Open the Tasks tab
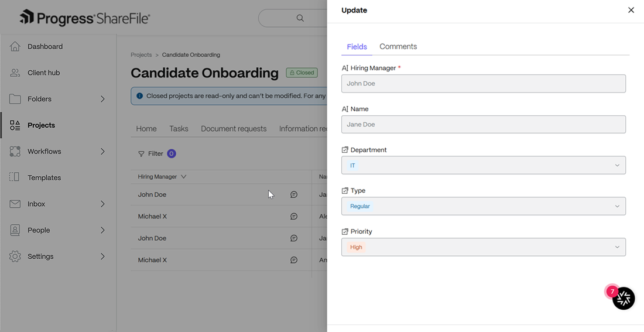The image size is (644, 332). [x=179, y=129]
